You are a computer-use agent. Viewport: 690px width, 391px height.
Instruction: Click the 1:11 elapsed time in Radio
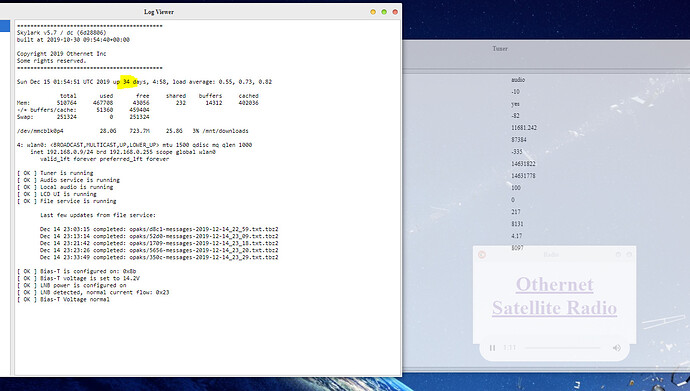[510, 348]
